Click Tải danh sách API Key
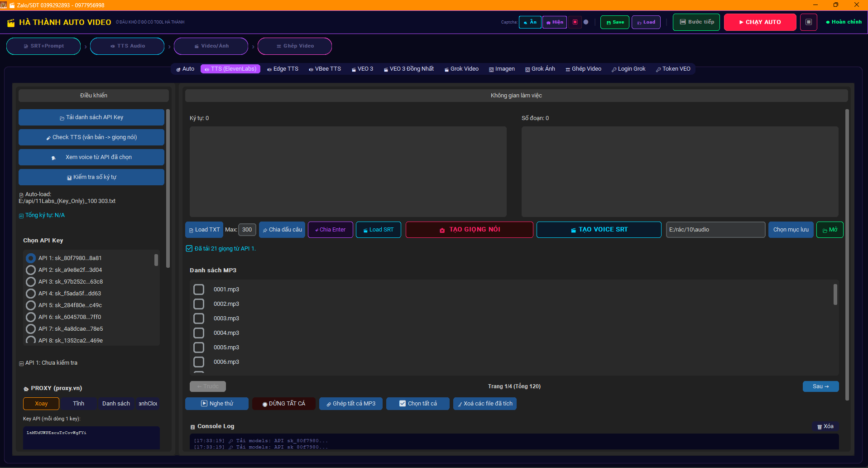The image size is (868, 468). (91, 117)
